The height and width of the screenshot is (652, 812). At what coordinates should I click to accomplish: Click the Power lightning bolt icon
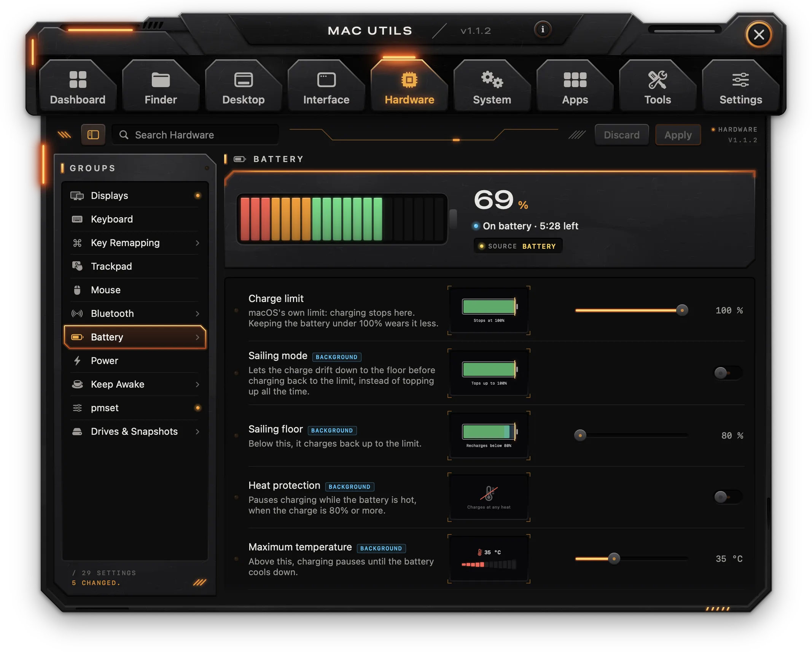(77, 361)
